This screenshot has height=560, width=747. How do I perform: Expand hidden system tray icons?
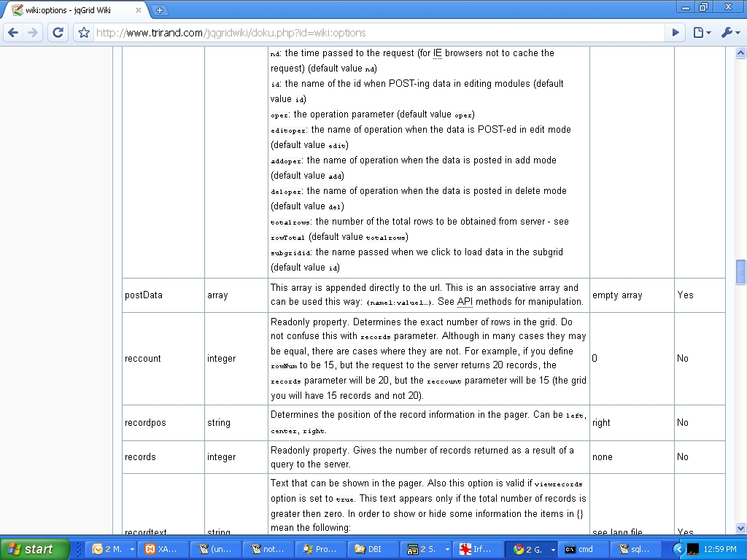pos(678,549)
